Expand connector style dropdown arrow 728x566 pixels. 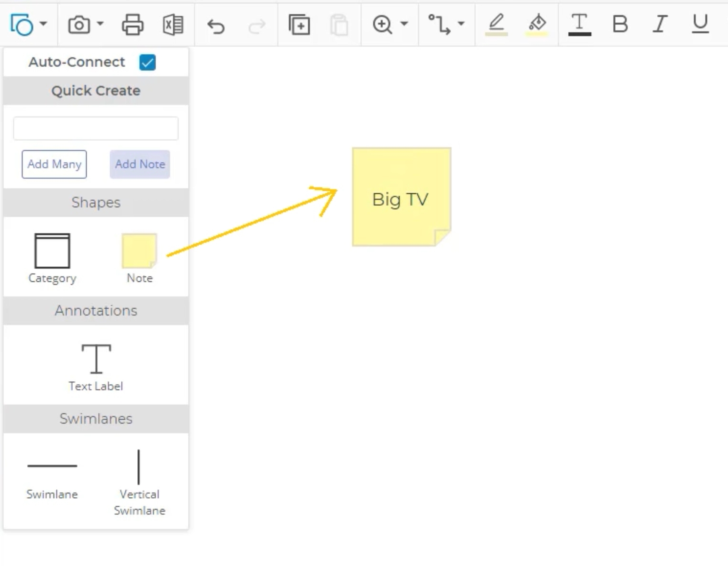[x=461, y=24]
